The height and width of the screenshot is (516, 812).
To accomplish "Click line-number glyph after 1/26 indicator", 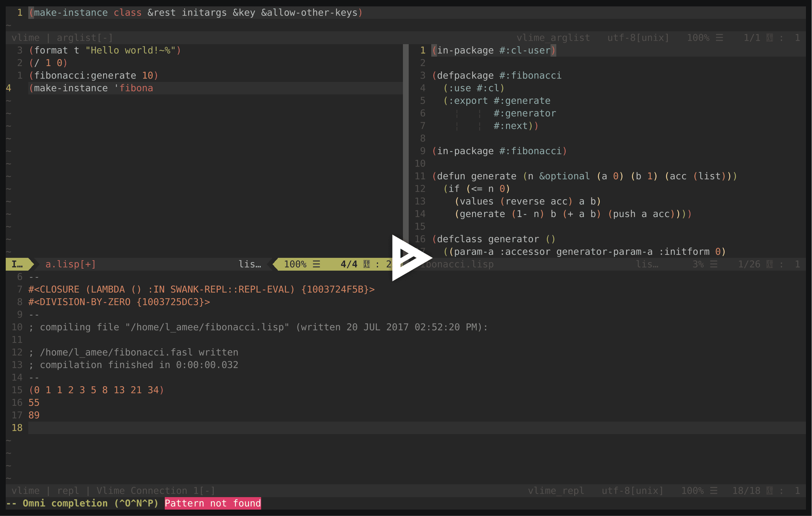I will (770, 264).
